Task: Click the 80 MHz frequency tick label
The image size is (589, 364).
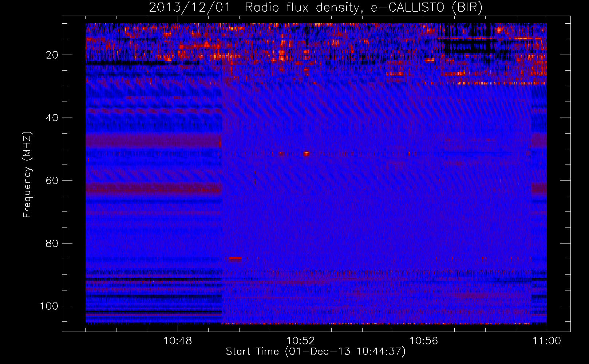Action: (x=52, y=243)
